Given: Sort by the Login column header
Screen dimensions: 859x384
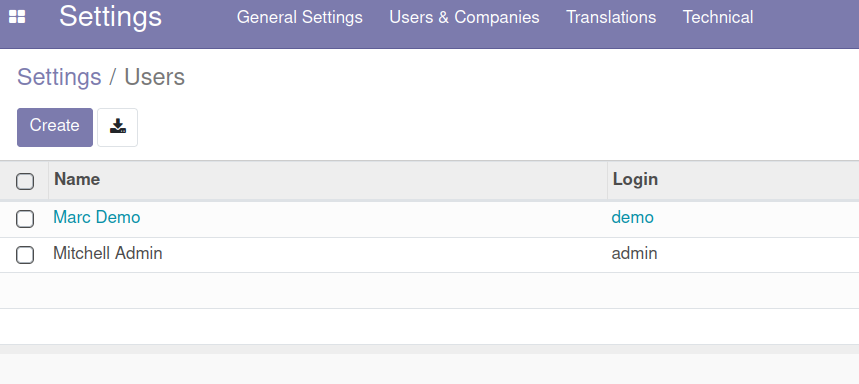Looking at the screenshot, I should coord(733,180).
